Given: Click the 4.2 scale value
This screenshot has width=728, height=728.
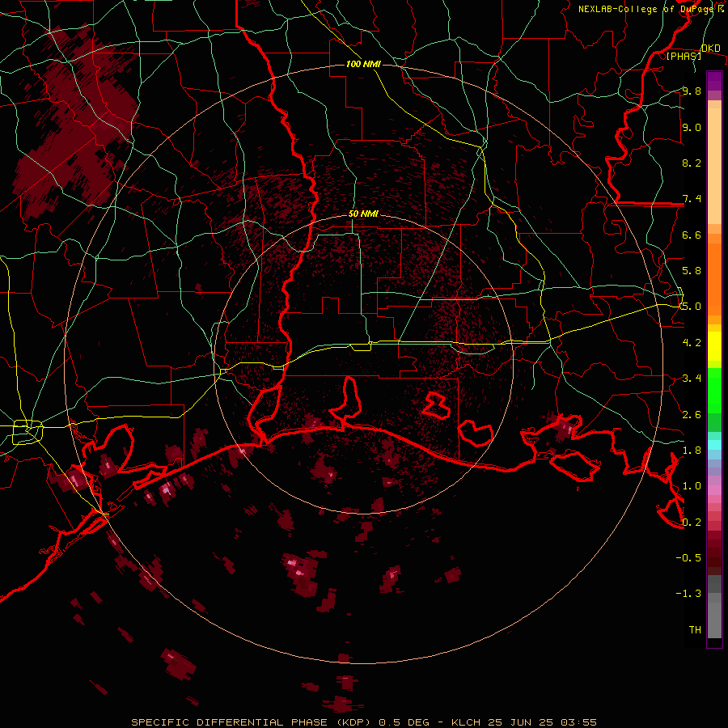Looking at the screenshot, I should (692, 343).
